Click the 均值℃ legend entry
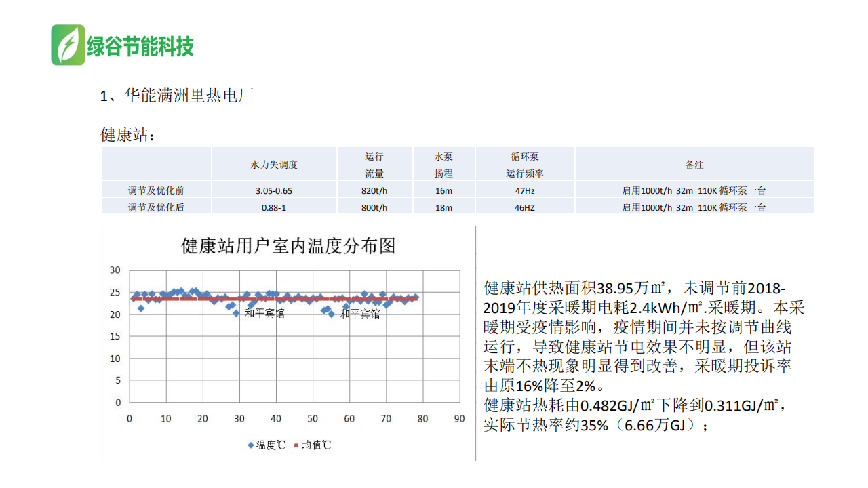The image size is (868, 488). tap(313, 445)
